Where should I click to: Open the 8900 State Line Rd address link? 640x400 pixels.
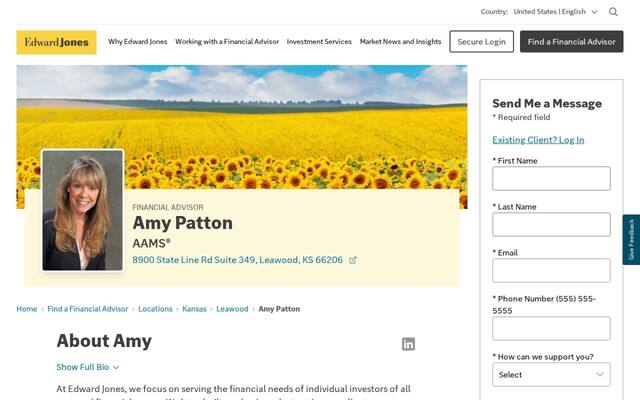click(238, 260)
